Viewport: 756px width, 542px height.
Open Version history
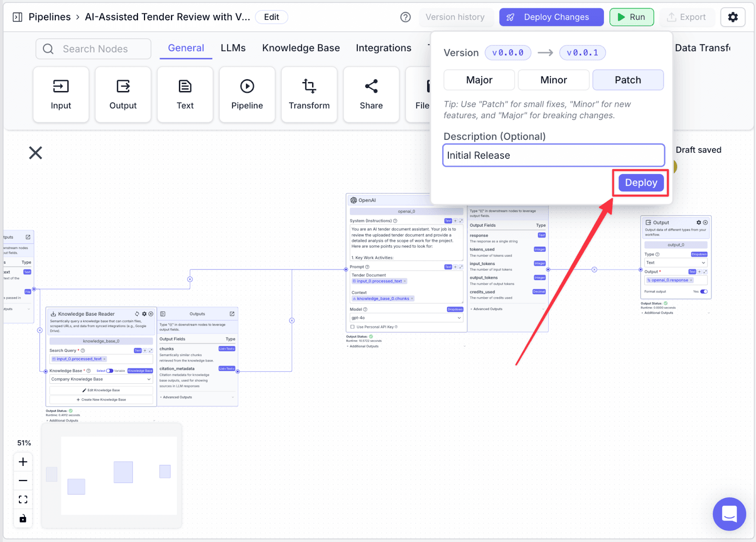click(x=455, y=17)
